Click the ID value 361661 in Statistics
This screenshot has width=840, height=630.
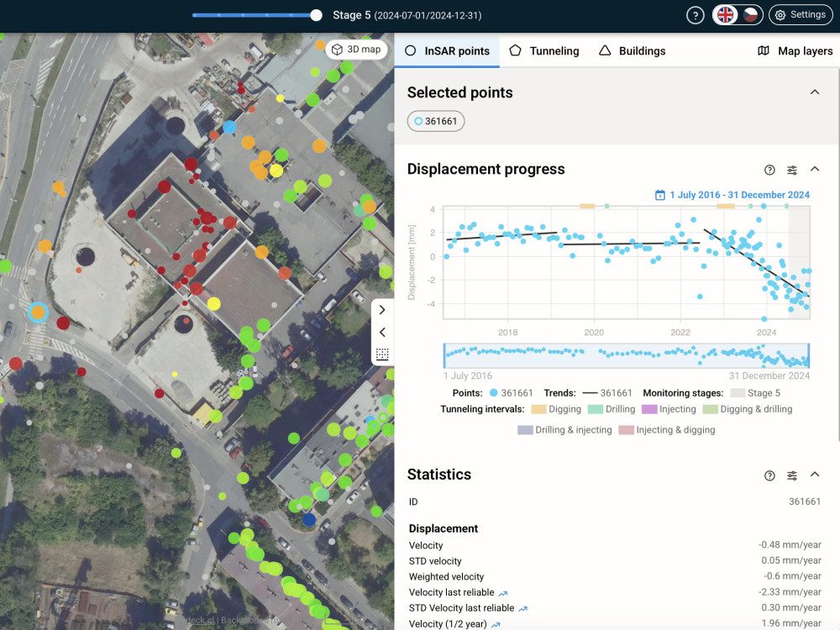click(x=805, y=501)
